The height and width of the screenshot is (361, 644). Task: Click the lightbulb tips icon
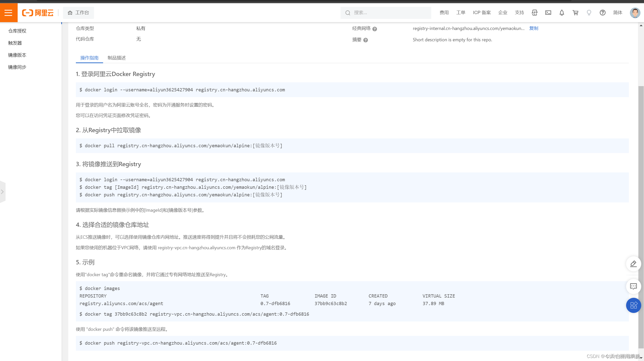tap(589, 13)
